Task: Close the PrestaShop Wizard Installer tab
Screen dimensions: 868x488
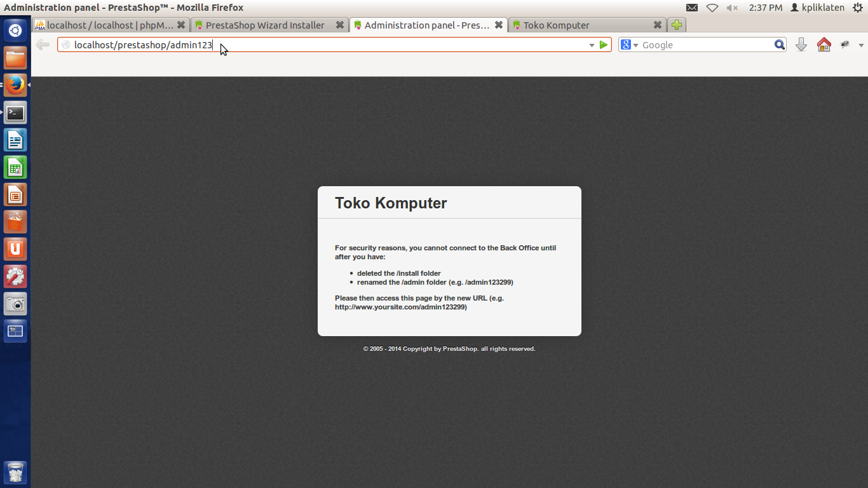Action: 340,25
